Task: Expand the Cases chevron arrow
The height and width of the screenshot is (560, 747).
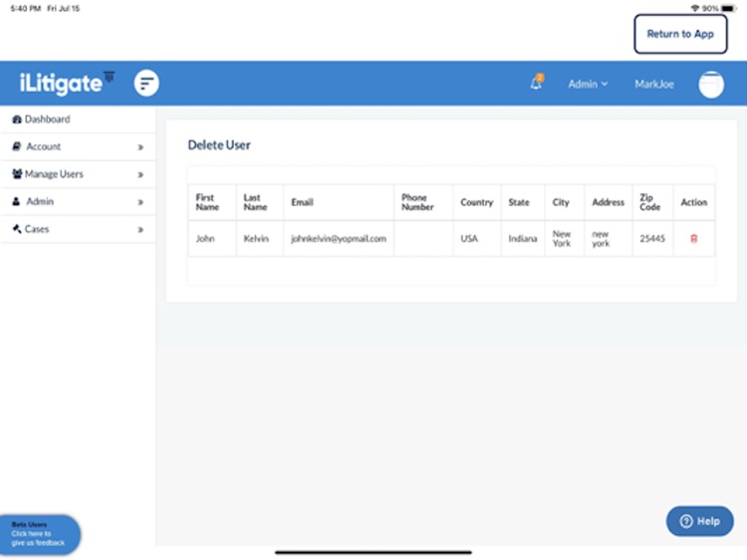Action: click(x=140, y=230)
